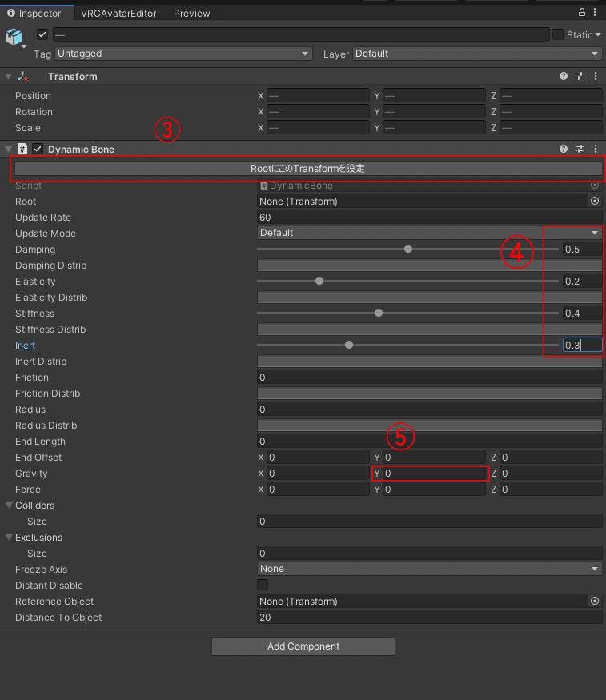Image resolution: width=606 pixels, height=700 pixels.
Task: Click the Inert slider handle
Action: 349,345
